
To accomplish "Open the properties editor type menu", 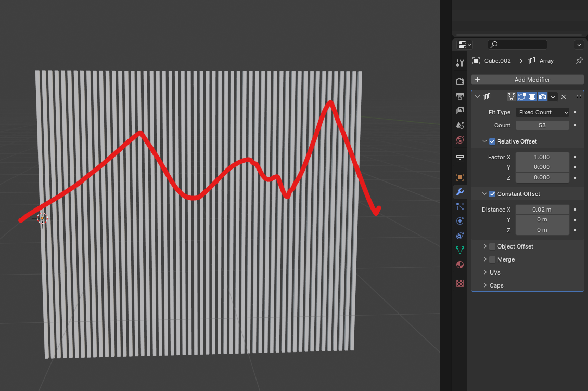I will [465, 45].
